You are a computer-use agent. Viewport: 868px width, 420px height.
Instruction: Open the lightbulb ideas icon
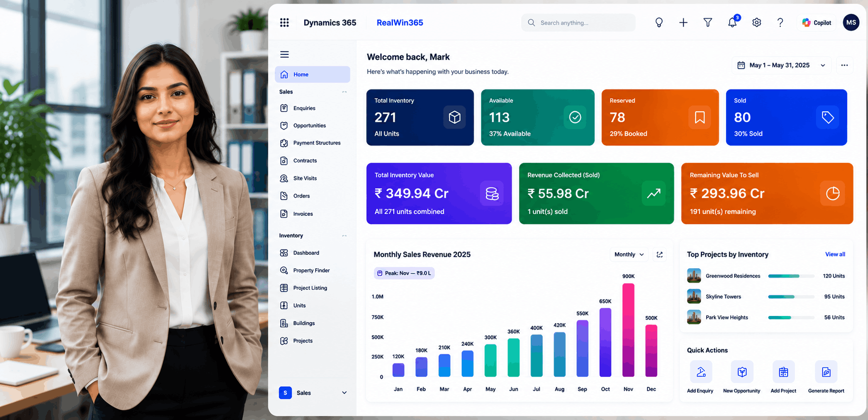(659, 23)
